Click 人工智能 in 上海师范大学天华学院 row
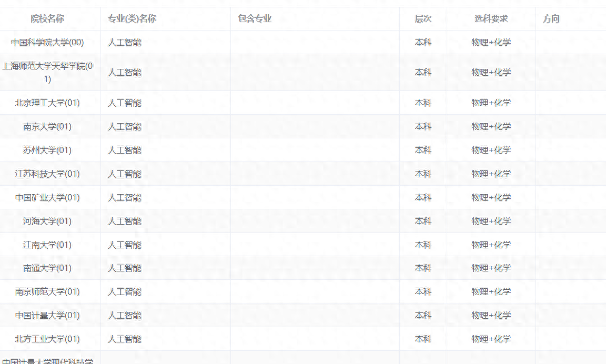Viewport: 606px width, 364px height. 125,73
